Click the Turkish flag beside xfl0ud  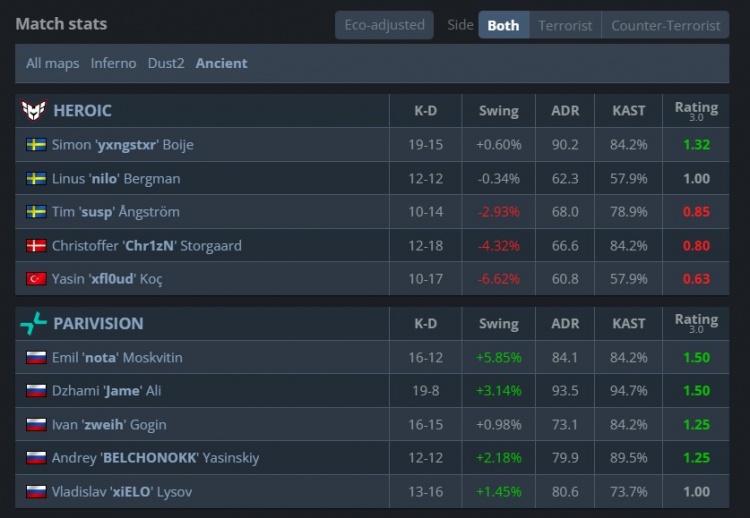(37, 279)
